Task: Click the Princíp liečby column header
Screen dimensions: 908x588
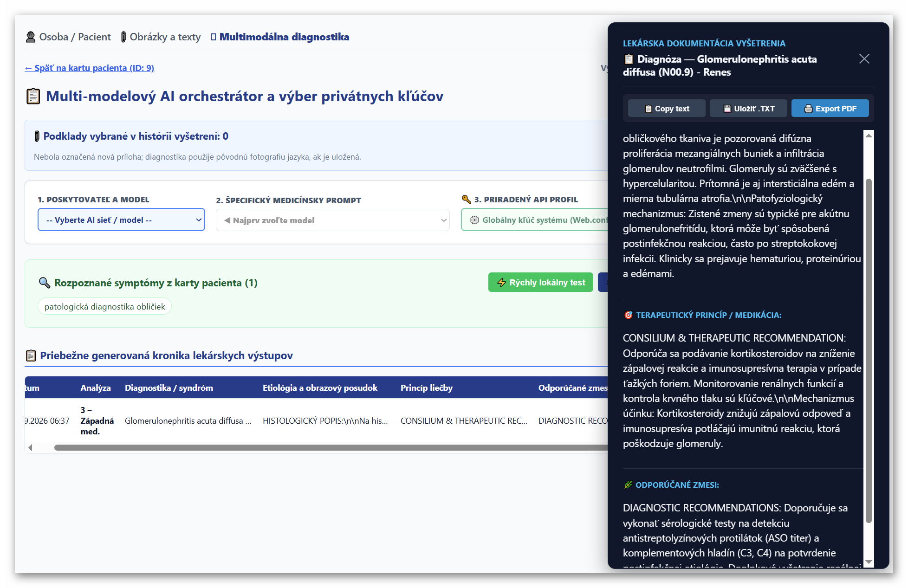Action: 426,388
